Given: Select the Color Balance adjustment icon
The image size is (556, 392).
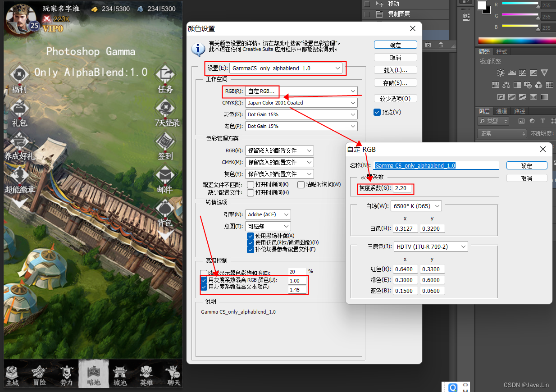Looking at the screenshot, I should [x=506, y=85].
